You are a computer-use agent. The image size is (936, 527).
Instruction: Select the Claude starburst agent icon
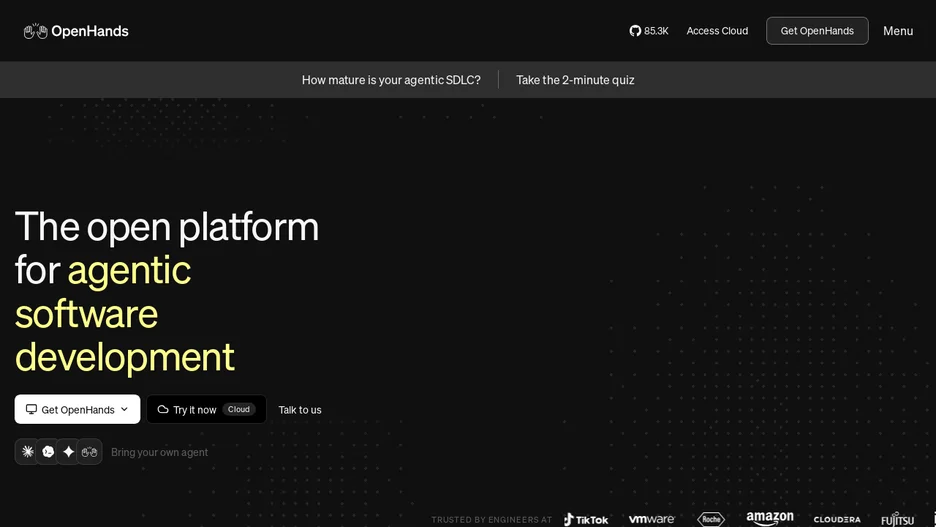click(27, 452)
